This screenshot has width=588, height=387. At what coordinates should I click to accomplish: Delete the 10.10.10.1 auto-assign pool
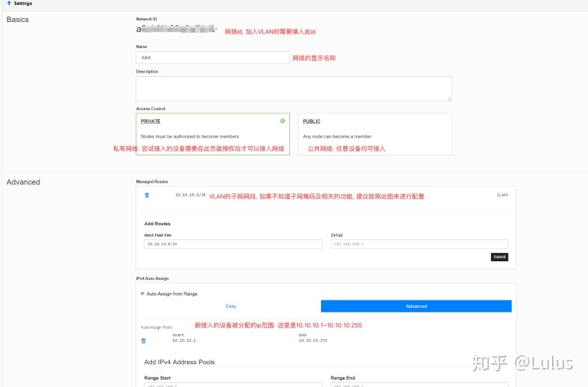click(x=143, y=341)
